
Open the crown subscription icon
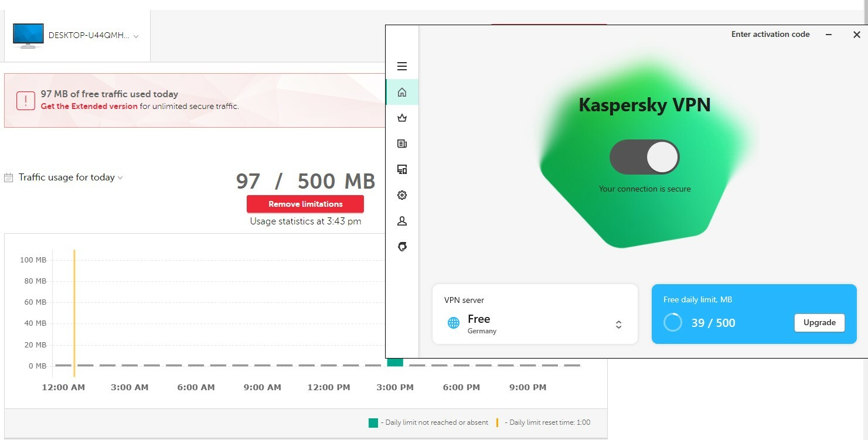402,118
